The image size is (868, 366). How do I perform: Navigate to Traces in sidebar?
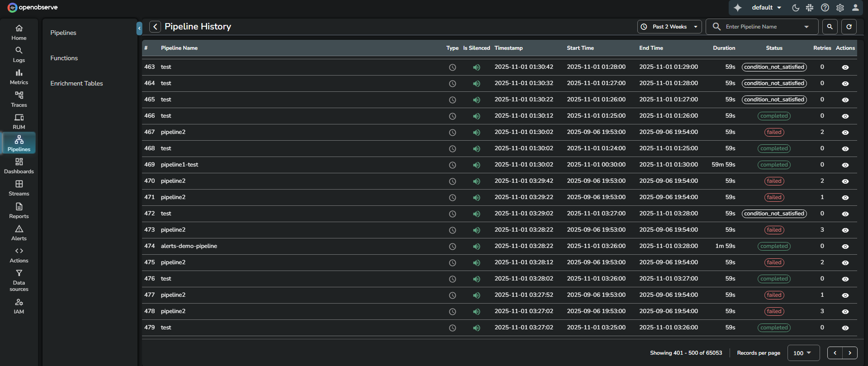[19, 100]
